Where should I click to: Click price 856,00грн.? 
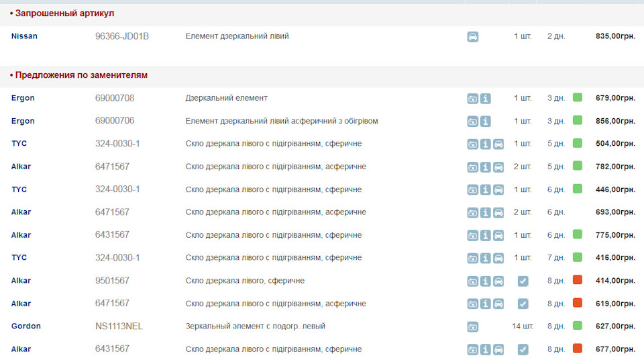pyautogui.click(x=615, y=122)
